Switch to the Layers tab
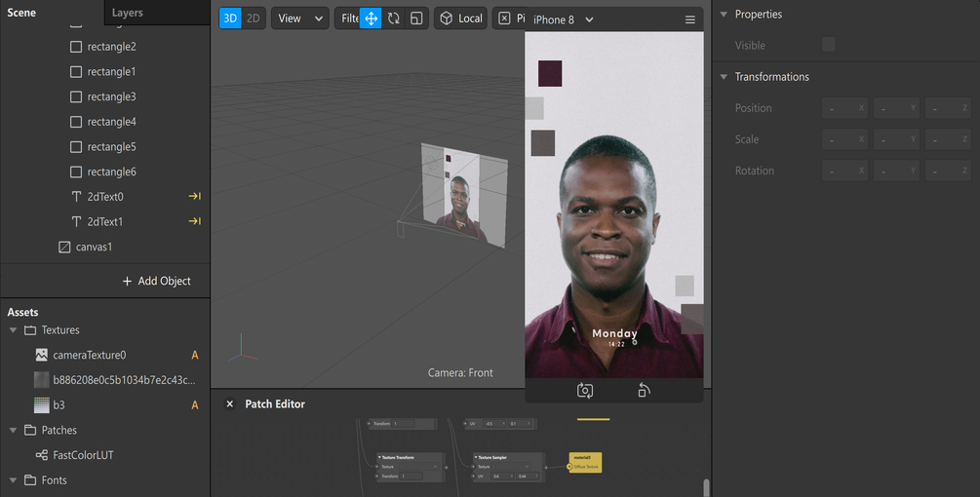980x497 pixels. coord(128,13)
